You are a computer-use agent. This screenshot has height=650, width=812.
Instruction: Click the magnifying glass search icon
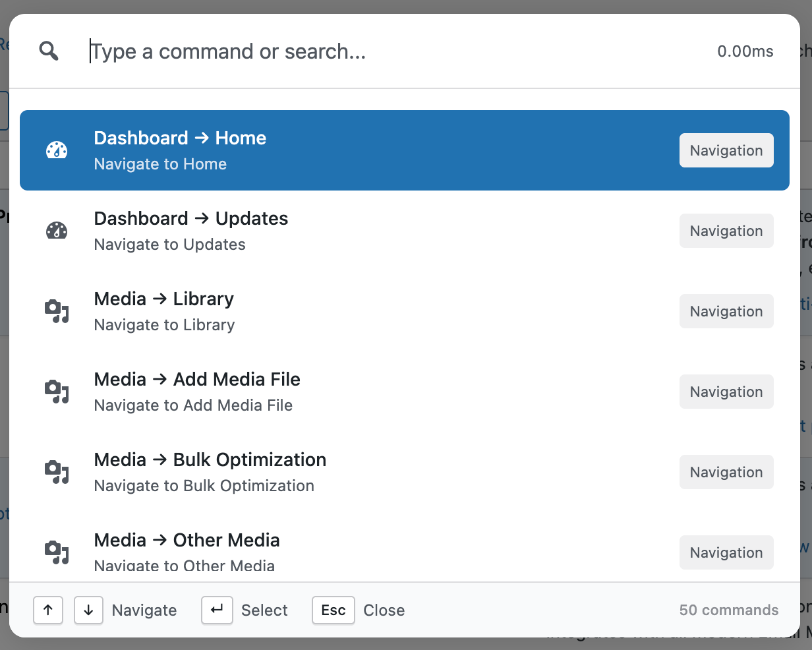48,50
